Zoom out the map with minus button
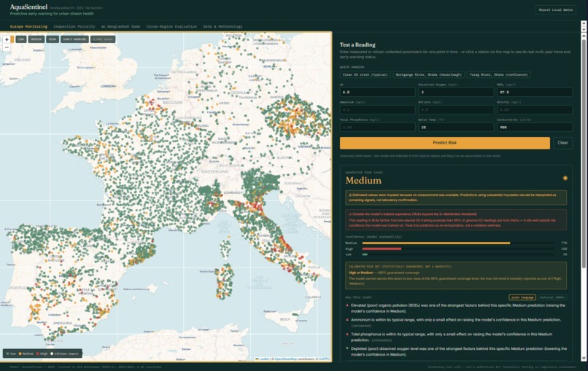 7,47
